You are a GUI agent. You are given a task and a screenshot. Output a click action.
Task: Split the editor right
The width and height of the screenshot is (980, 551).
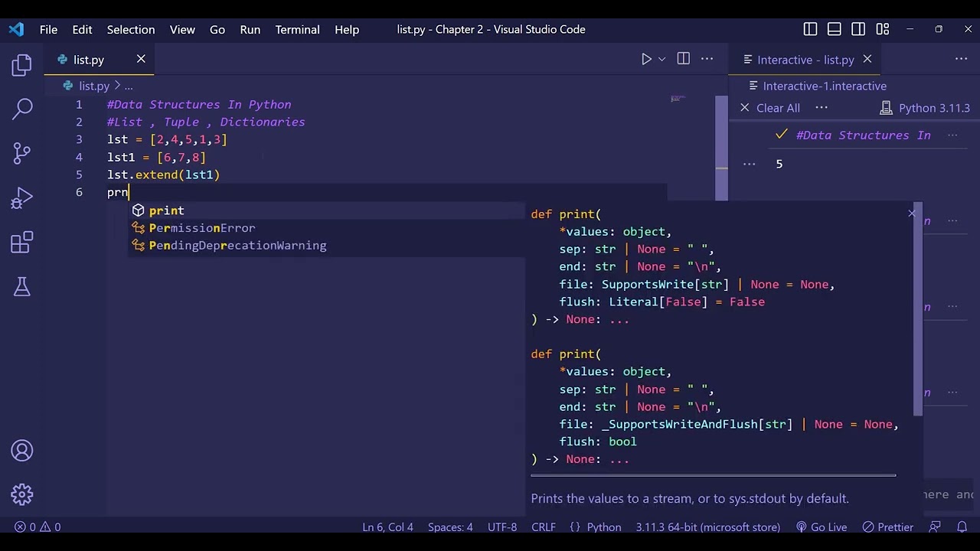pos(684,59)
